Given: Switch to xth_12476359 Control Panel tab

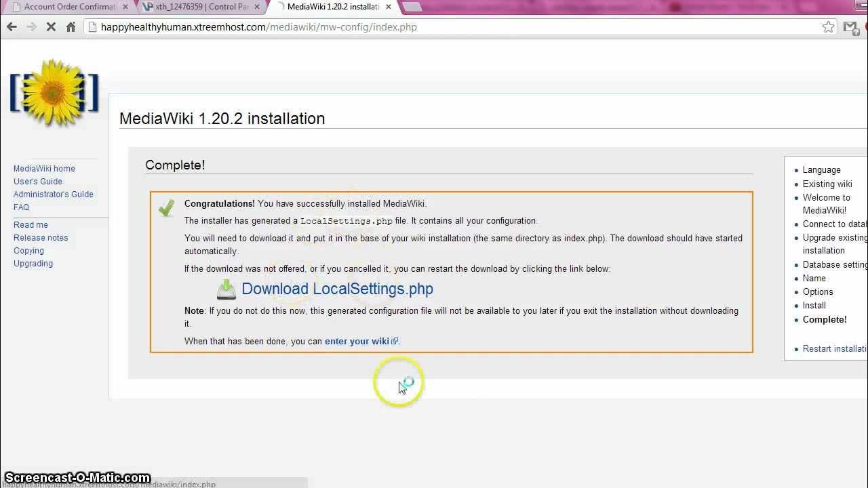Looking at the screenshot, I should point(200,7).
